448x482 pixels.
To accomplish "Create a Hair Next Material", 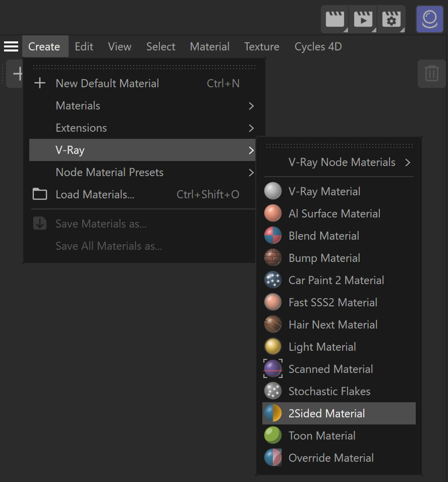I will click(339, 325).
